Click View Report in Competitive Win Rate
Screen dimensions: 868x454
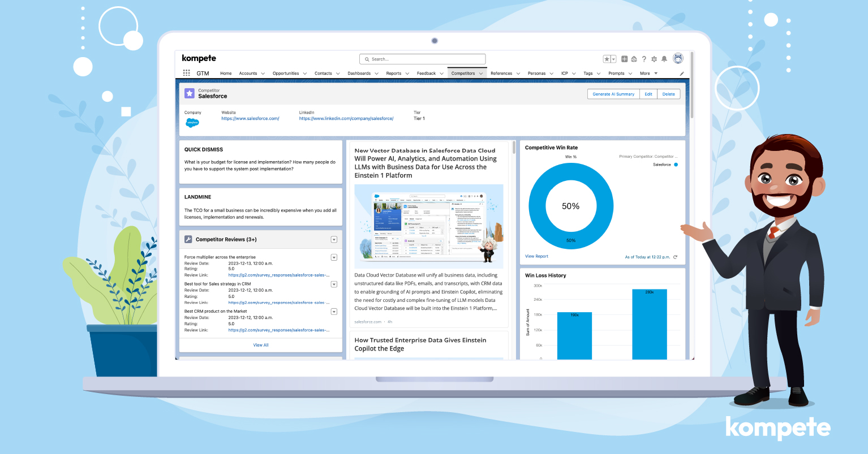click(536, 257)
